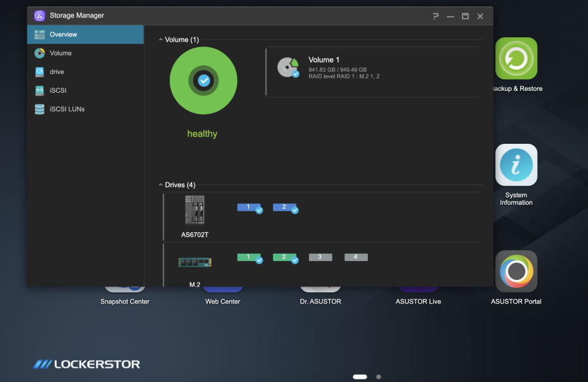588x382 pixels.
Task: Open iSCSI LUNs sidebar entry
Action: [67, 109]
